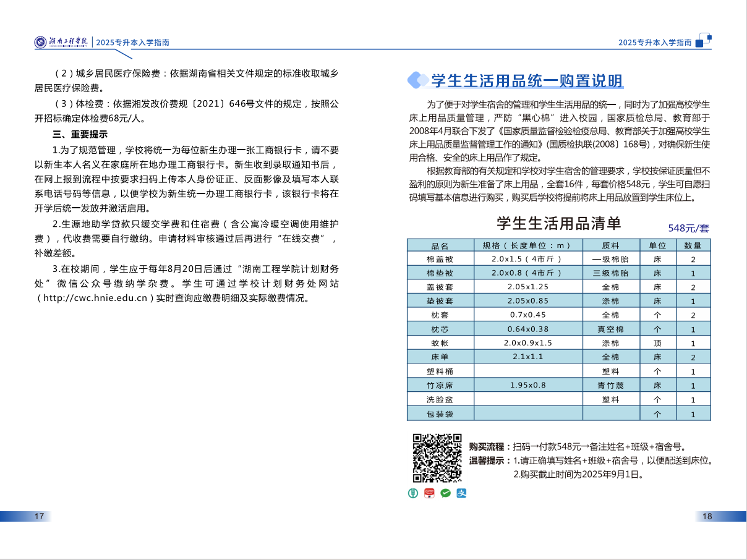Click the material 真空棉
The image size is (747, 560).
coord(611,329)
